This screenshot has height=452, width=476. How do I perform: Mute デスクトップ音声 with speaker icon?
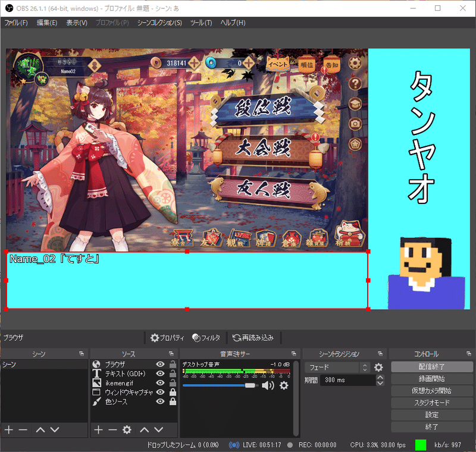tap(268, 385)
